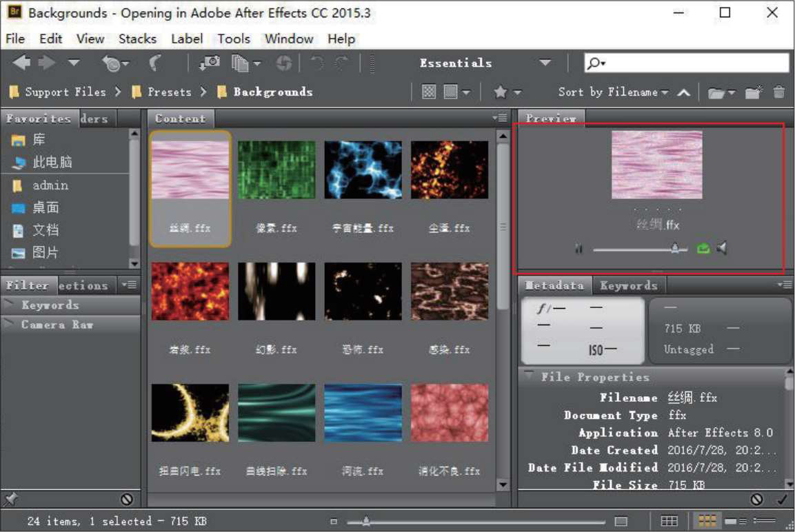This screenshot has height=532, width=795.
Task: Click the Get Photos from Camera icon
Action: [x=209, y=63]
